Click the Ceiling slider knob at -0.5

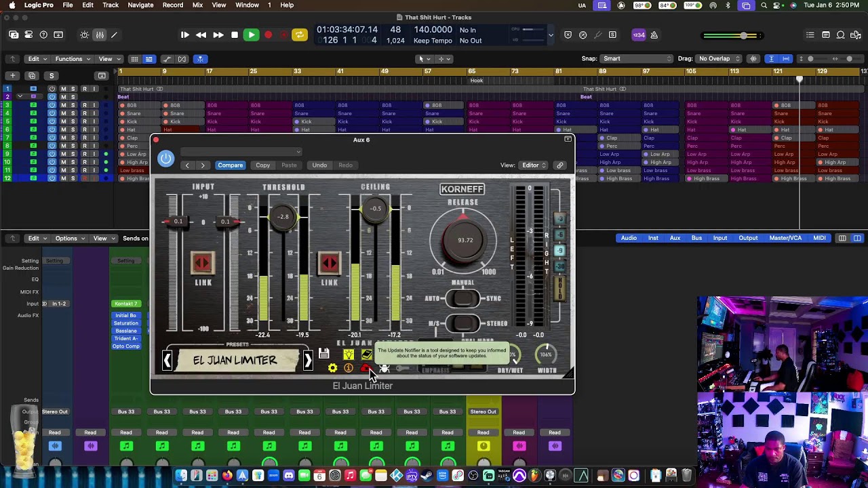(376, 209)
